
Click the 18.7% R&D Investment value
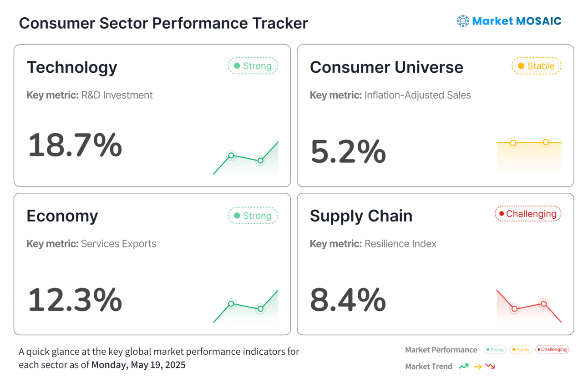[75, 146]
